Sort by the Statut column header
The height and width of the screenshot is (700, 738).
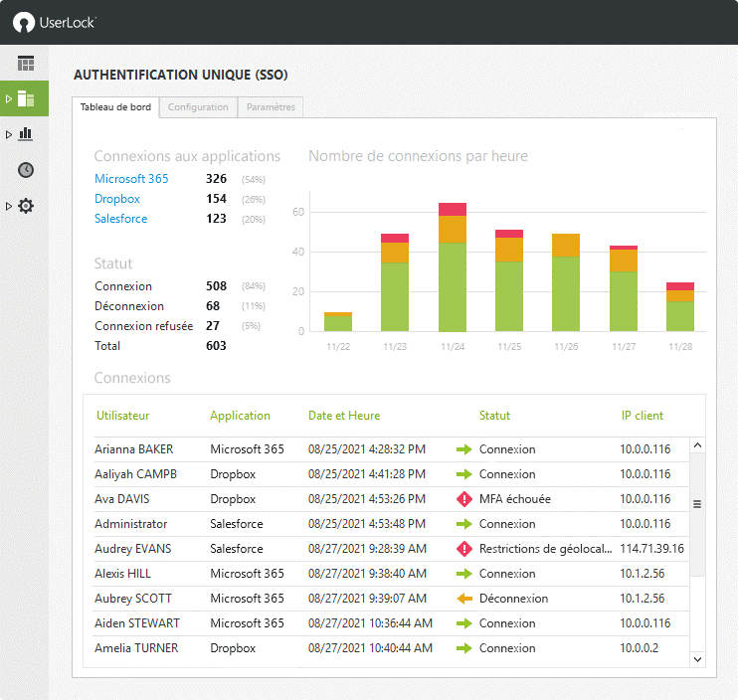494,416
